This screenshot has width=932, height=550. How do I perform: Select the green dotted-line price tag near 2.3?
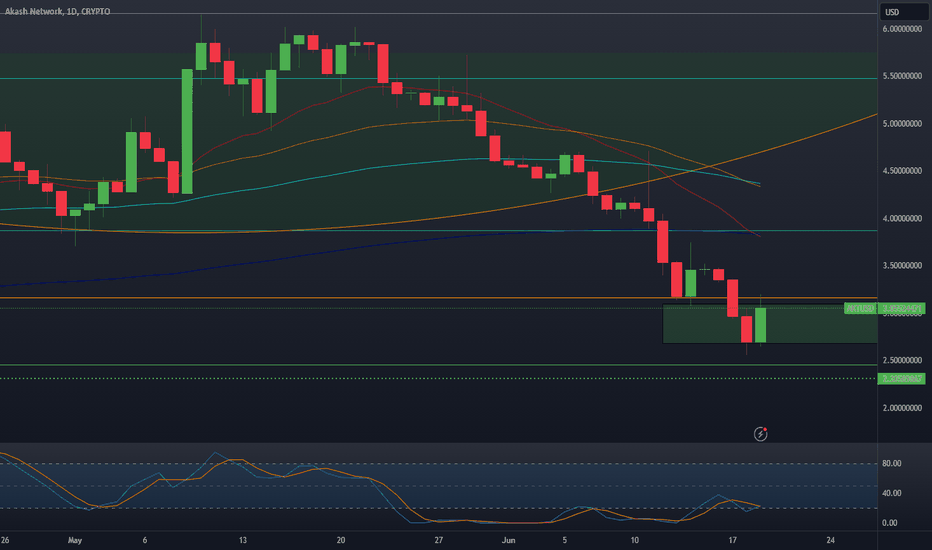(x=901, y=378)
